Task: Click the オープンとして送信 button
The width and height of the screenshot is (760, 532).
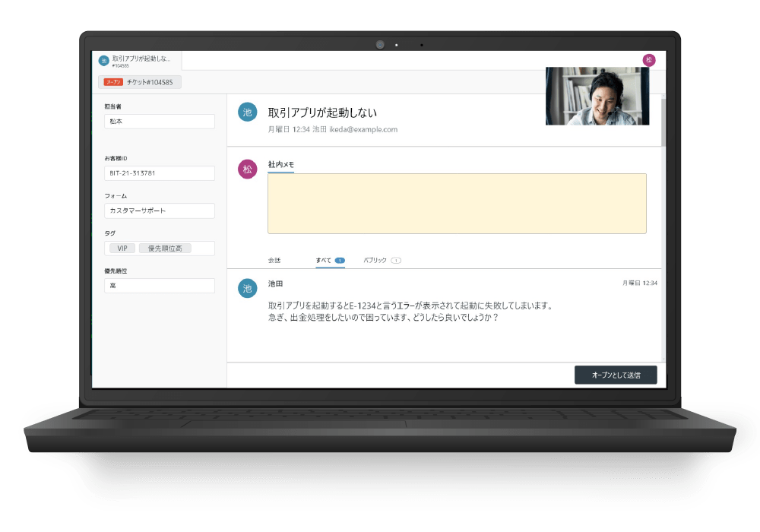Action: 616,375
